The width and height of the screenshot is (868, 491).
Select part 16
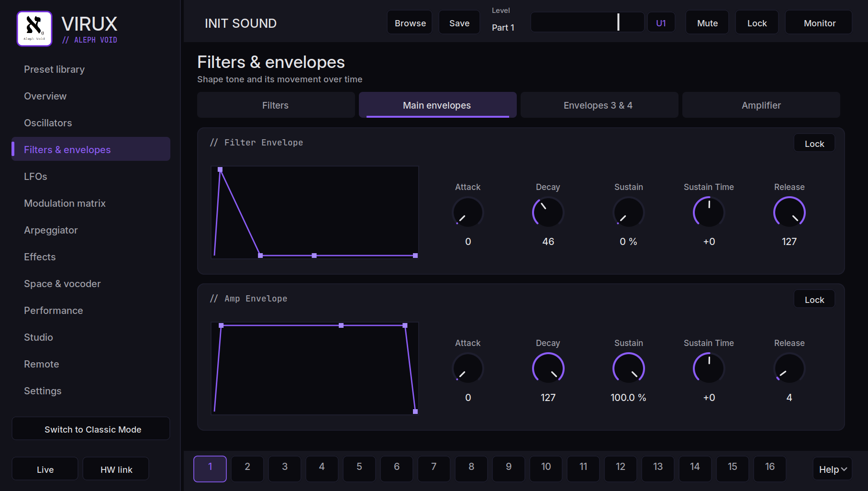[770, 469]
